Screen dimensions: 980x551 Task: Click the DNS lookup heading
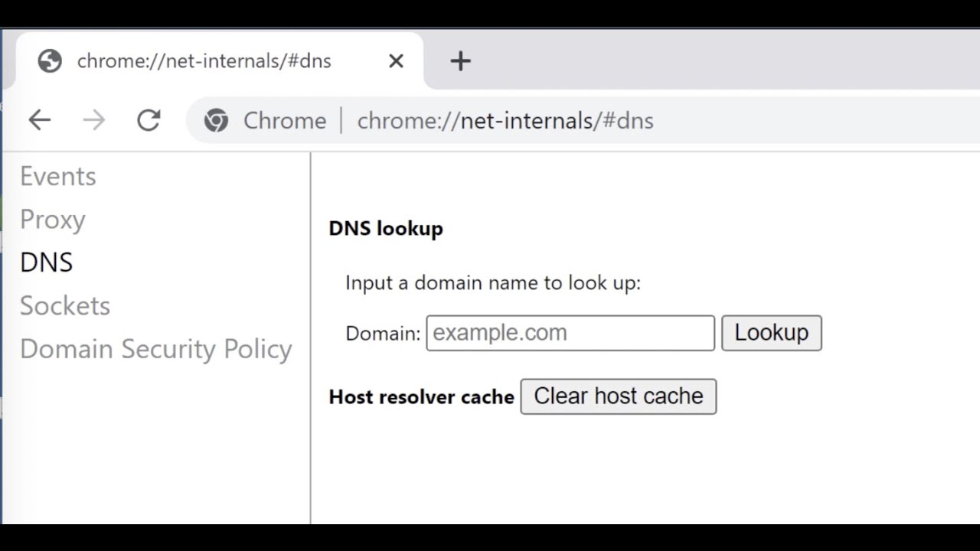click(385, 228)
